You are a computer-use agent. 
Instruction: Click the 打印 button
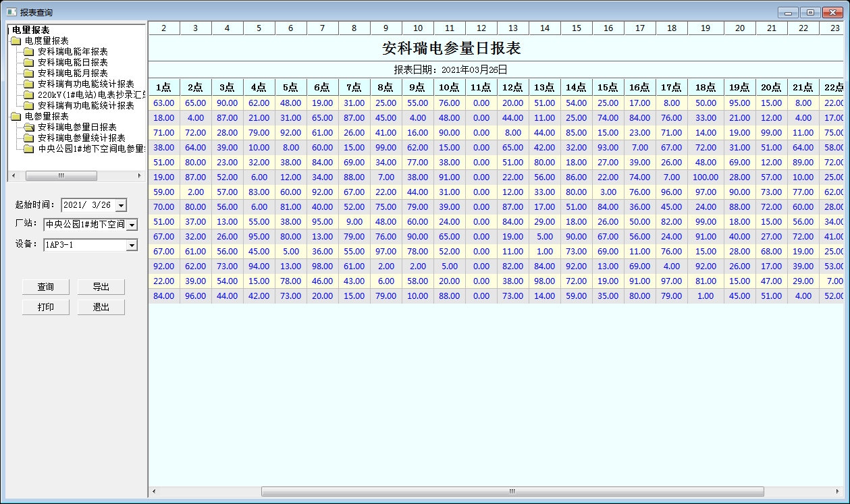point(45,306)
